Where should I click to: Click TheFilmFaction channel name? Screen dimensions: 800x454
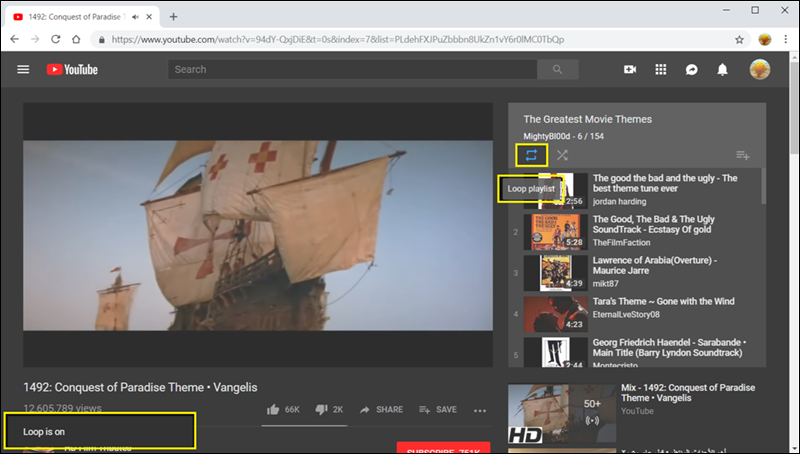(621, 243)
